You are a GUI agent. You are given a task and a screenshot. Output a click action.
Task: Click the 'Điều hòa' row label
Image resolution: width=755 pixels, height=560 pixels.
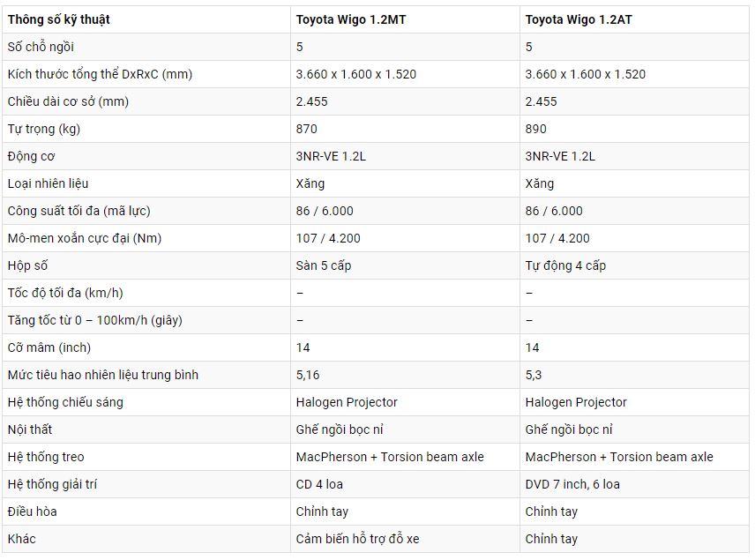point(33,511)
